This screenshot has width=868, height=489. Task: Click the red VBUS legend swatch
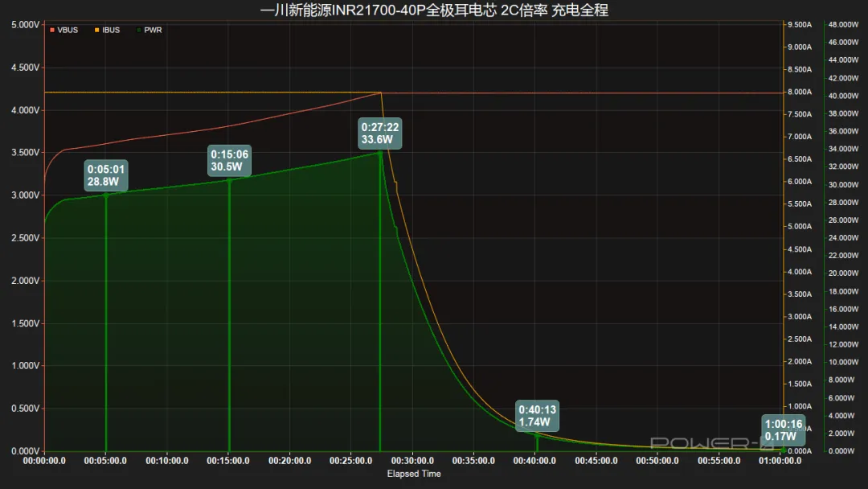click(x=52, y=30)
